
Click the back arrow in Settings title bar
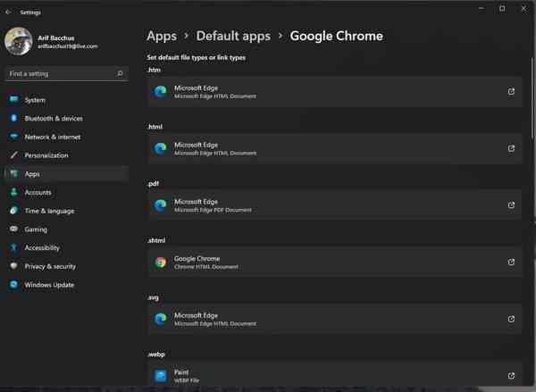[x=8, y=13]
